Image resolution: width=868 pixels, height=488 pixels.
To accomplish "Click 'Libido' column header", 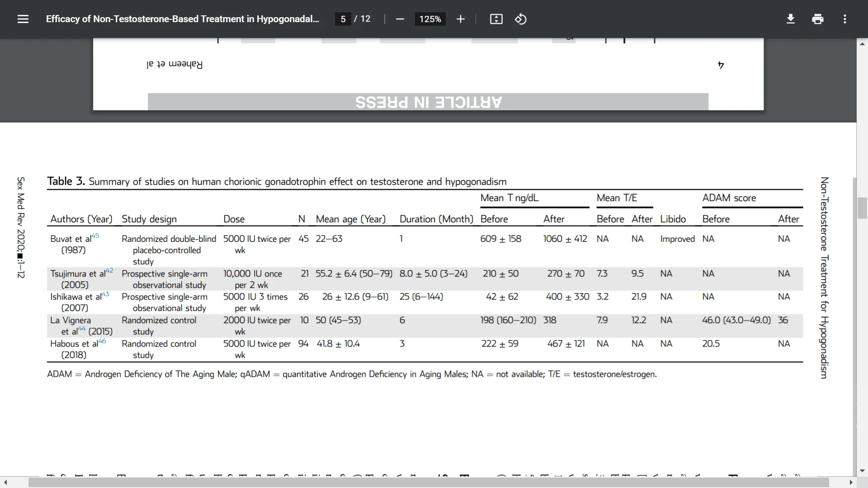I will click(x=673, y=219).
